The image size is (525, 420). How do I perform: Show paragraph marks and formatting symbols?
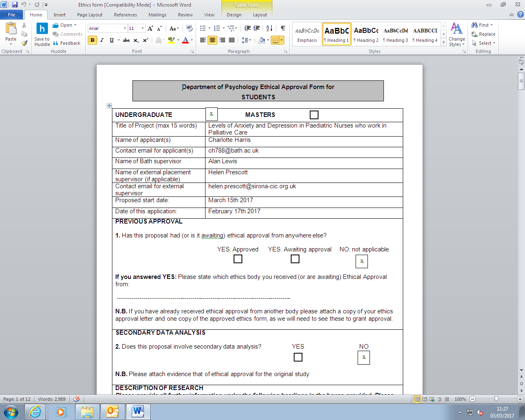[283, 28]
